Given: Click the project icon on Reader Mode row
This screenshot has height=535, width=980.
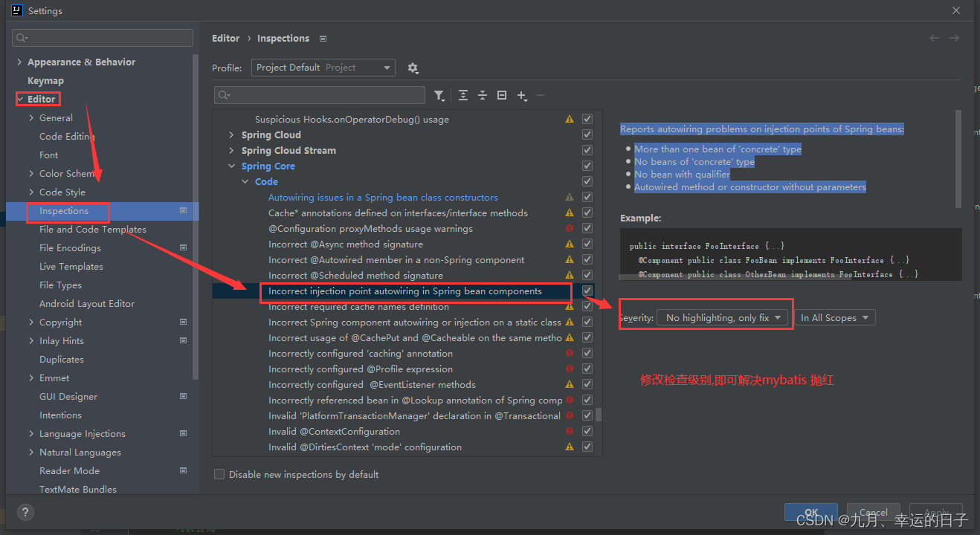Looking at the screenshot, I should [184, 471].
